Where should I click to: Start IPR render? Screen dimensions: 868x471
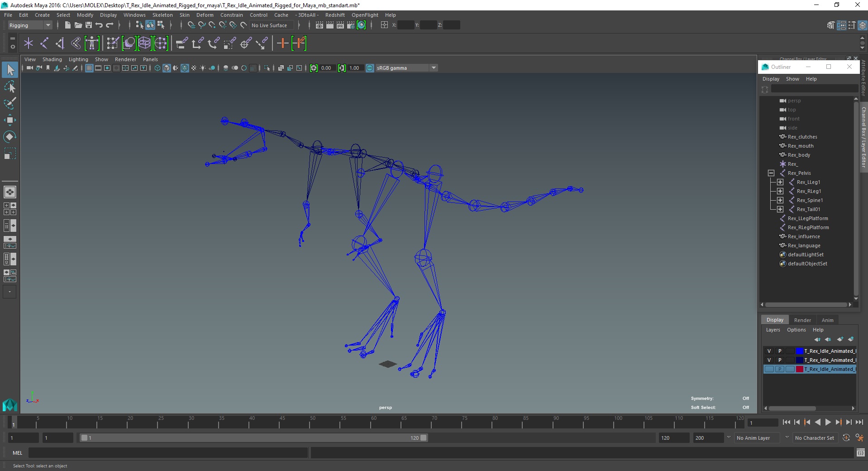click(x=340, y=25)
